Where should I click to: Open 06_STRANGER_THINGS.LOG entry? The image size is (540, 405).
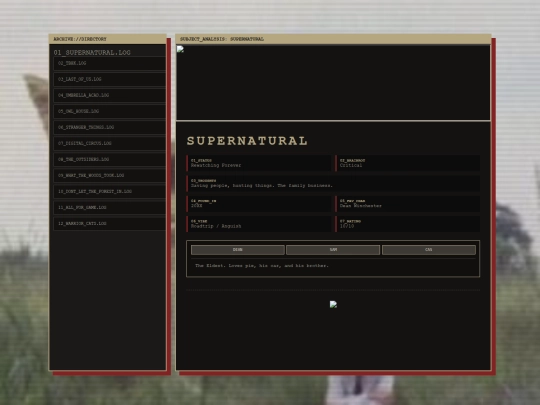(x=110, y=127)
